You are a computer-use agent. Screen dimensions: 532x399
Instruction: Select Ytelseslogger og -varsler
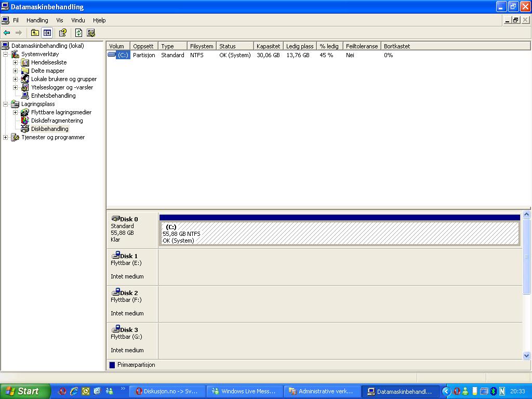pos(62,87)
